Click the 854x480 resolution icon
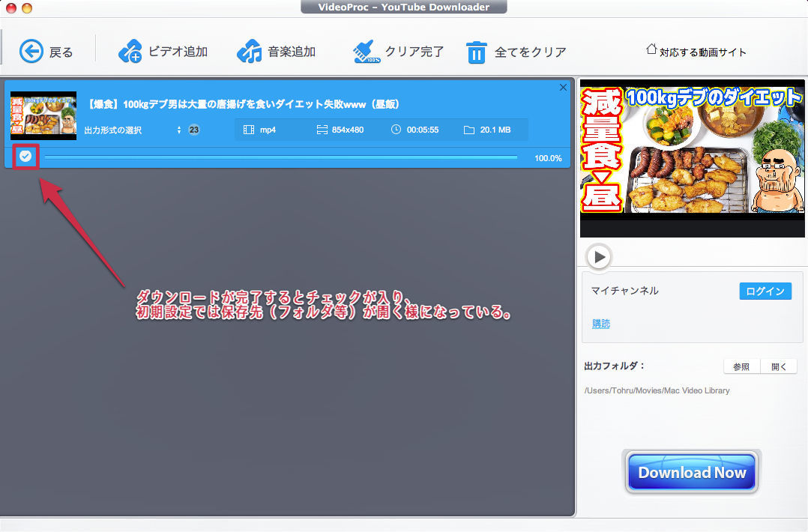This screenshot has width=808, height=532. coord(322,130)
